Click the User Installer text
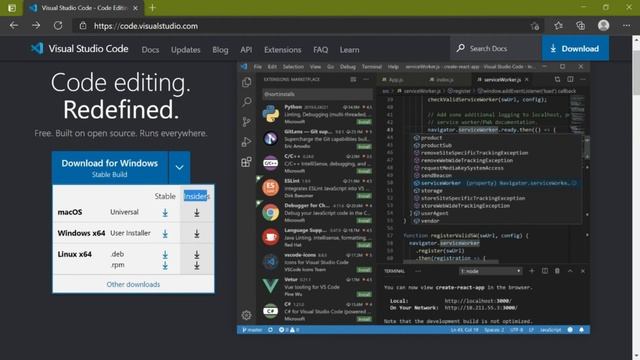Screen dimensions: 640x360 [130, 233]
